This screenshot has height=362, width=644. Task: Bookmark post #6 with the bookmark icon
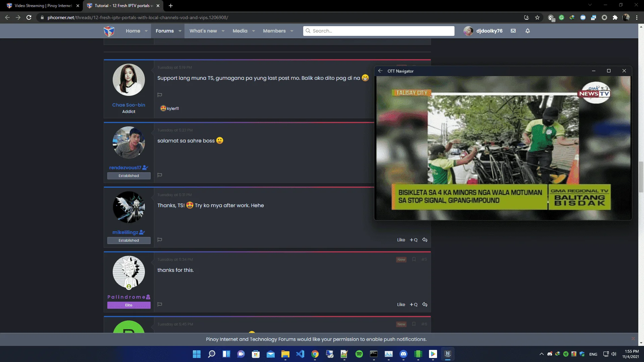coord(414,324)
